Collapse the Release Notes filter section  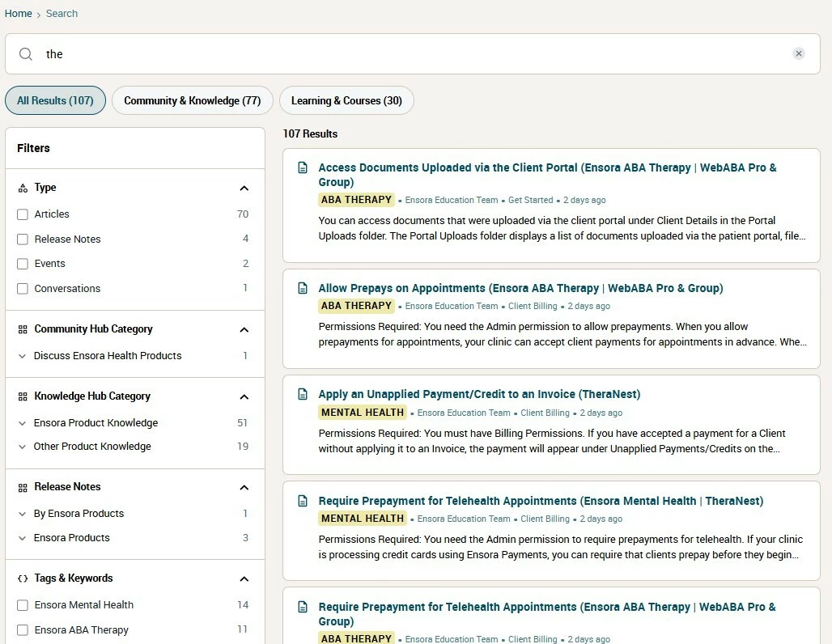244,488
